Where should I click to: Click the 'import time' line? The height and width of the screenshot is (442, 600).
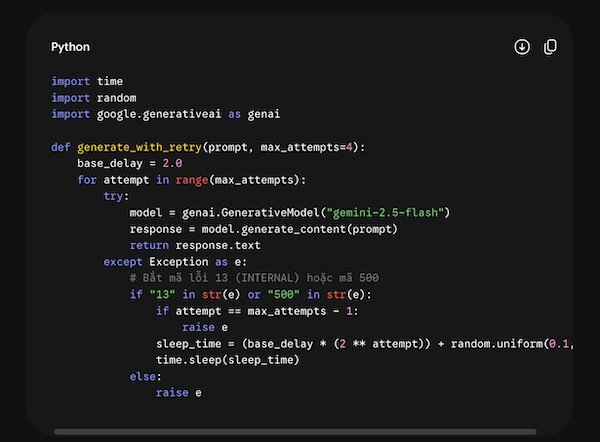(87, 81)
